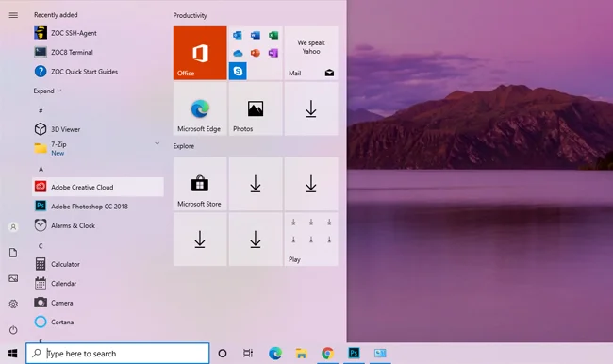Viewport: 613px width, 364px height.
Task: Launch Edge from the taskbar
Action: pos(275,354)
